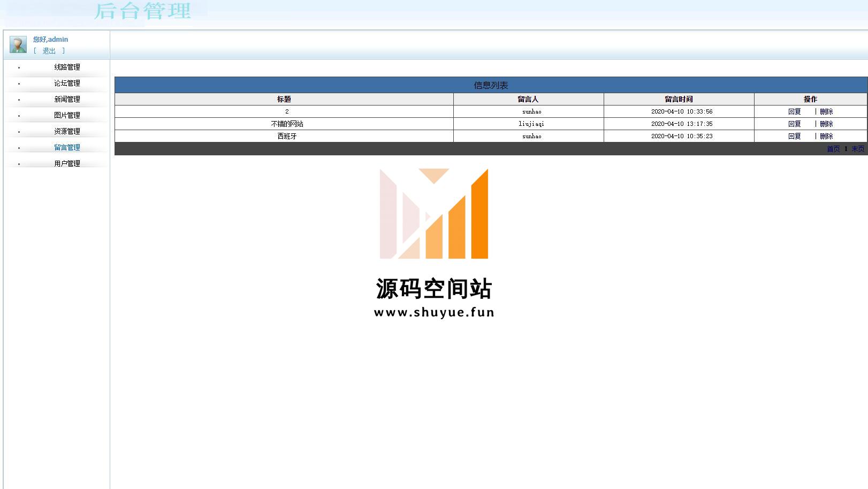Screen dimensions: 868x489
Task: Click the 操作 column header
Action: pos(810,99)
